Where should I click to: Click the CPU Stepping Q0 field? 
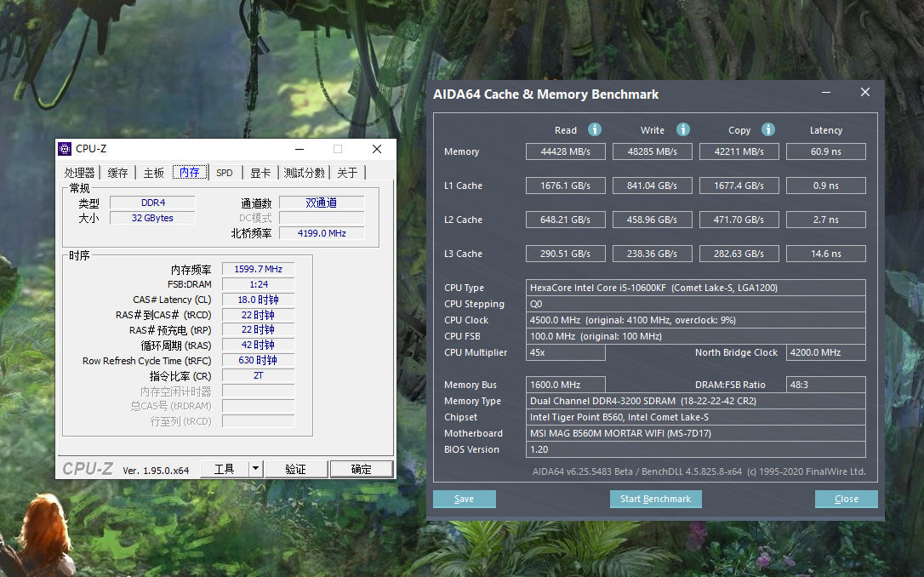point(696,304)
